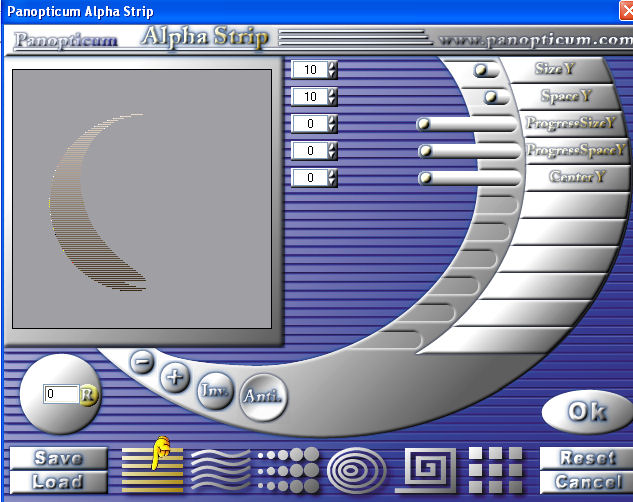Screen dimensions: 633x502
Task: Click the ProgressSpaceY spinner arrows
Action: (x=332, y=151)
